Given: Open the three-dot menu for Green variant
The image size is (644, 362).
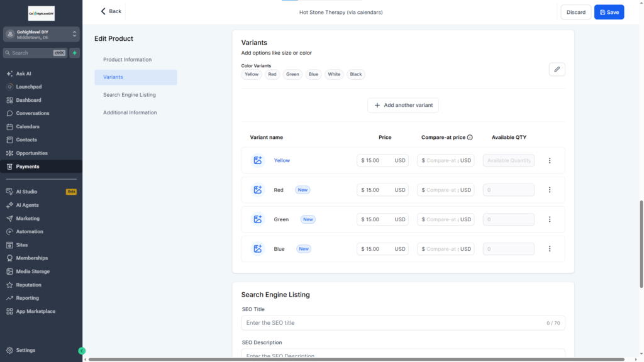Looking at the screenshot, I should tap(550, 219).
